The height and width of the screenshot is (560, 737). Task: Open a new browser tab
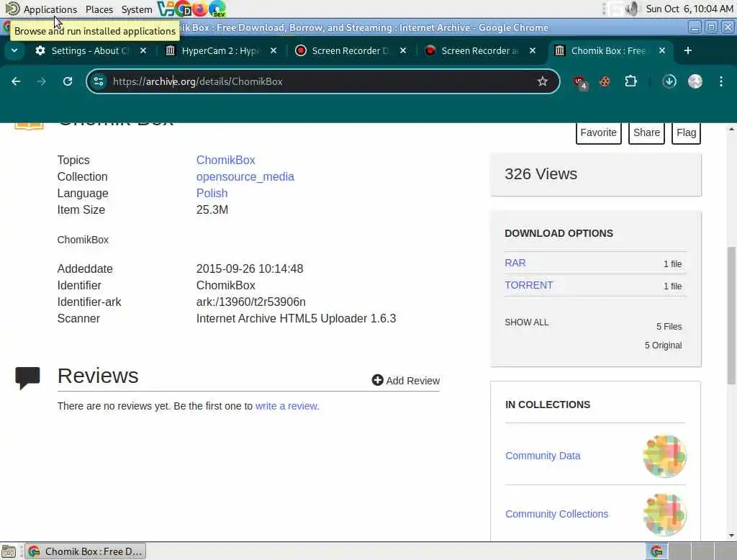pos(687,50)
